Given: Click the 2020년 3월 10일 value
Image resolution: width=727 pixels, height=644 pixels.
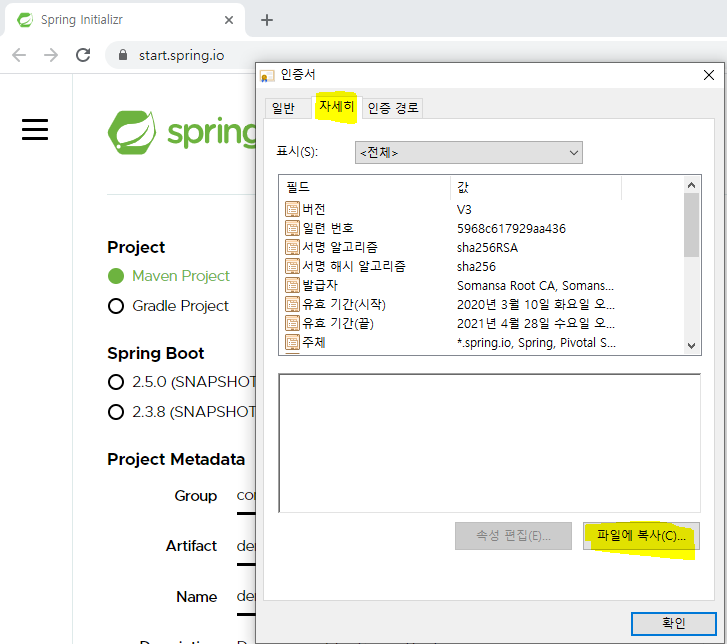Looking at the screenshot, I should pyautogui.click(x=536, y=305).
